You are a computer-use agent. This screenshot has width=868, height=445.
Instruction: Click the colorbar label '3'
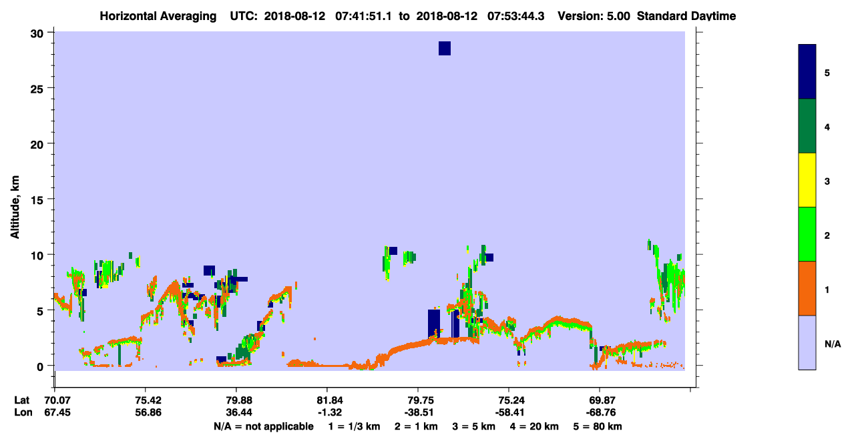(827, 181)
